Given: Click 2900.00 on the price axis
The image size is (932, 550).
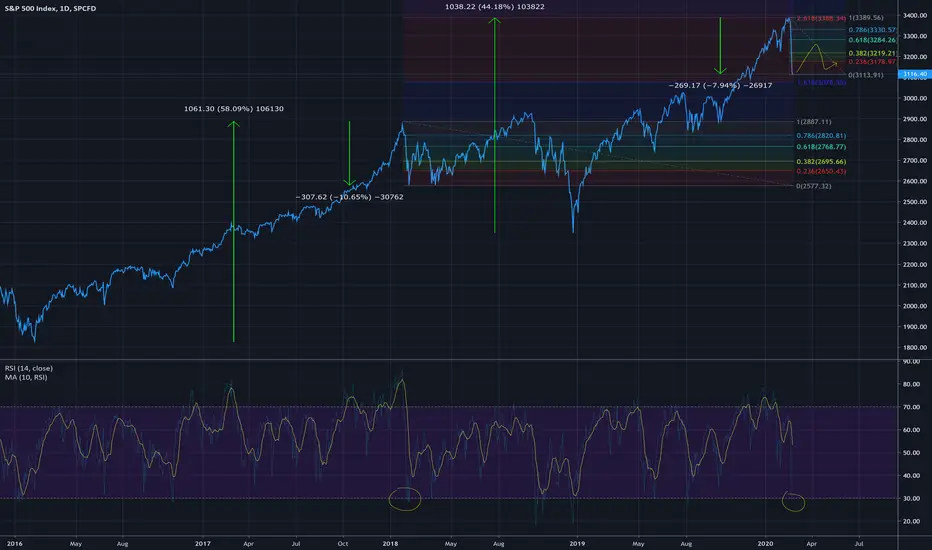Looking at the screenshot, I should pos(915,119).
